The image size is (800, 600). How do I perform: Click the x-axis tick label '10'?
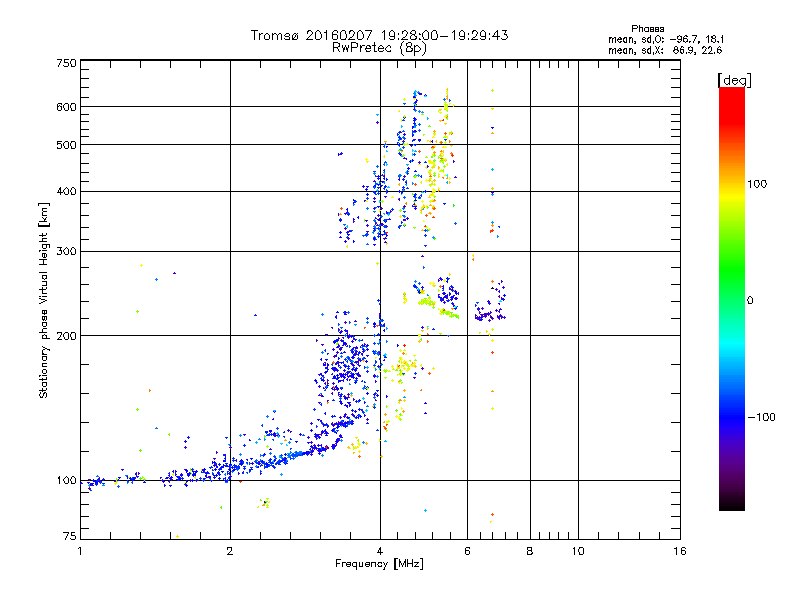(578, 551)
